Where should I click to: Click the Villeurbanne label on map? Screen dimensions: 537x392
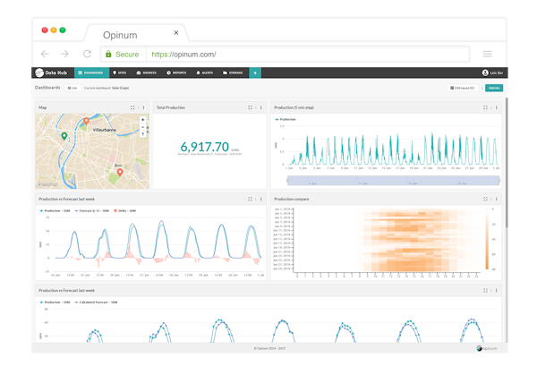coord(105,130)
